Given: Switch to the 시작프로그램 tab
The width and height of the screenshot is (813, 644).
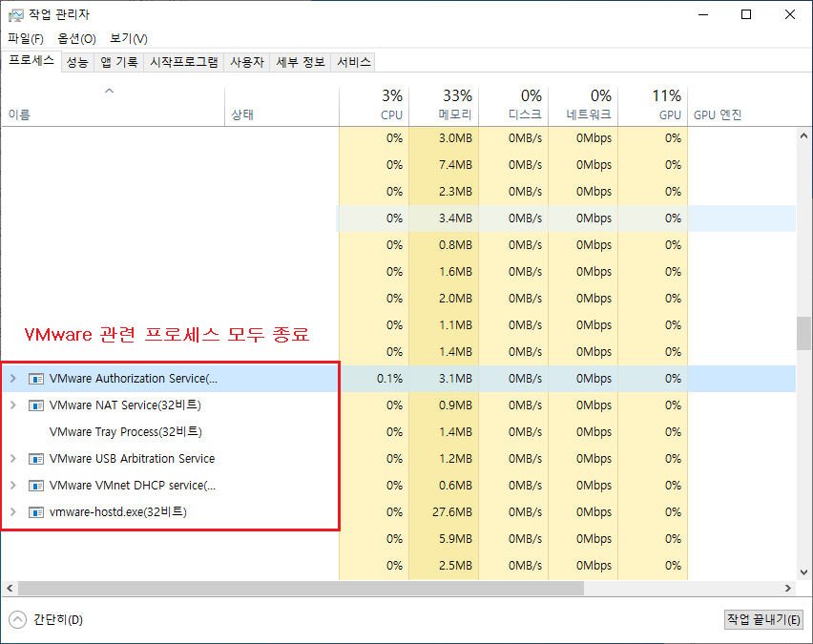Looking at the screenshot, I should [x=184, y=62].
